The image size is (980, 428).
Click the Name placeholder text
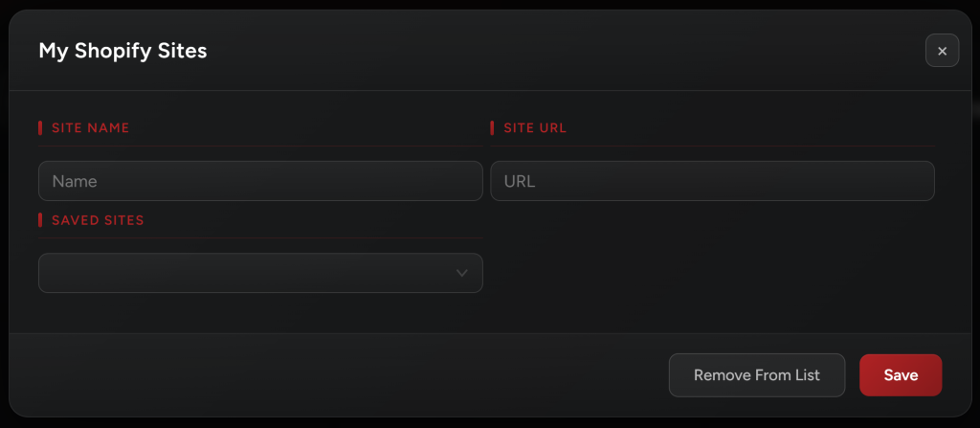pyautogui.click(x=75, y=181)
